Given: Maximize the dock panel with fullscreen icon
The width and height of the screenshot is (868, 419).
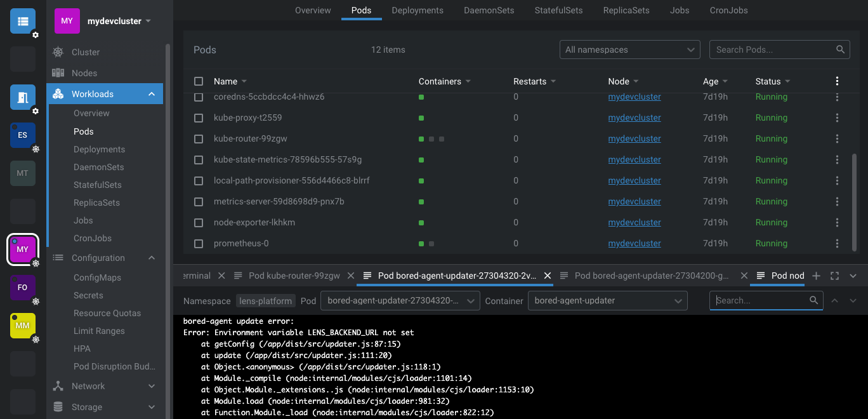Looking at the screenshot, I should point(835,276).
